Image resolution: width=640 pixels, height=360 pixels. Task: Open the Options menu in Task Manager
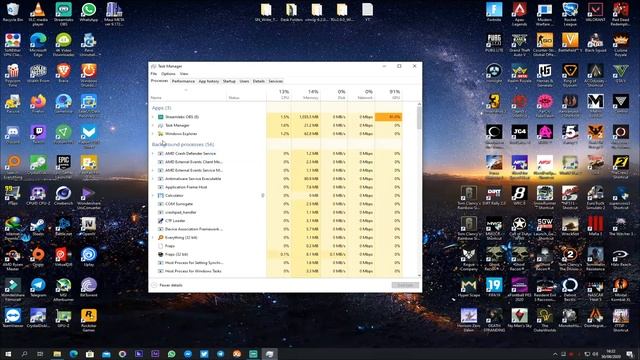click(168, 74)
